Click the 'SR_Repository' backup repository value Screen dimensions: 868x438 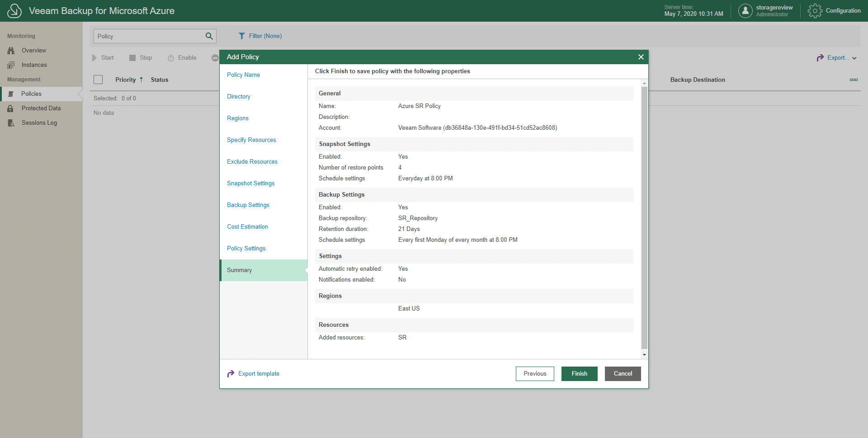tap(418, 218)
